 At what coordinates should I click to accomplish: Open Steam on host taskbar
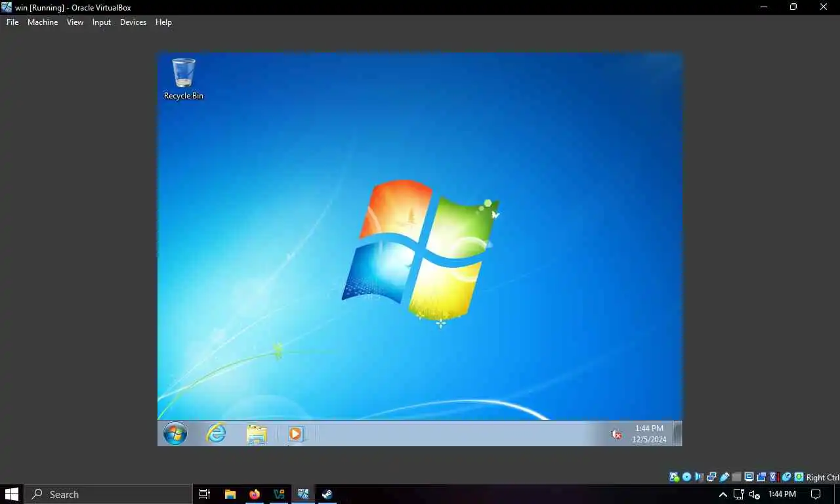pos(327,494)
